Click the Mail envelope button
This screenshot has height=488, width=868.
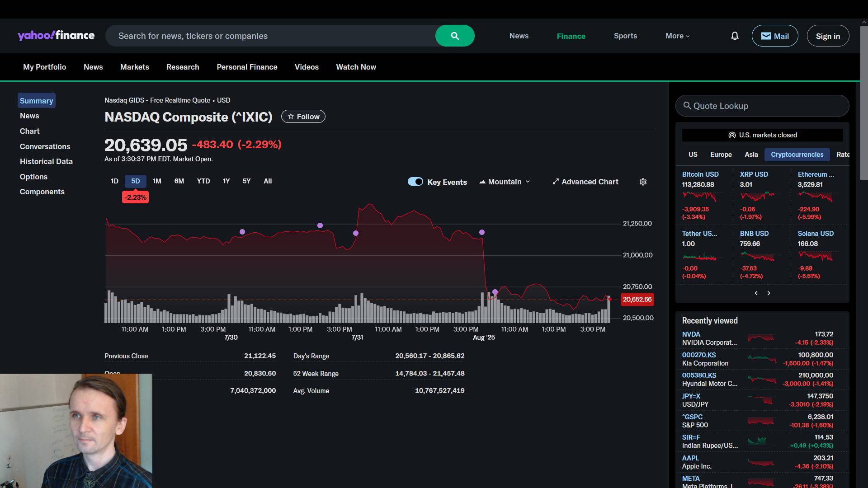click(x=774, y=36)
